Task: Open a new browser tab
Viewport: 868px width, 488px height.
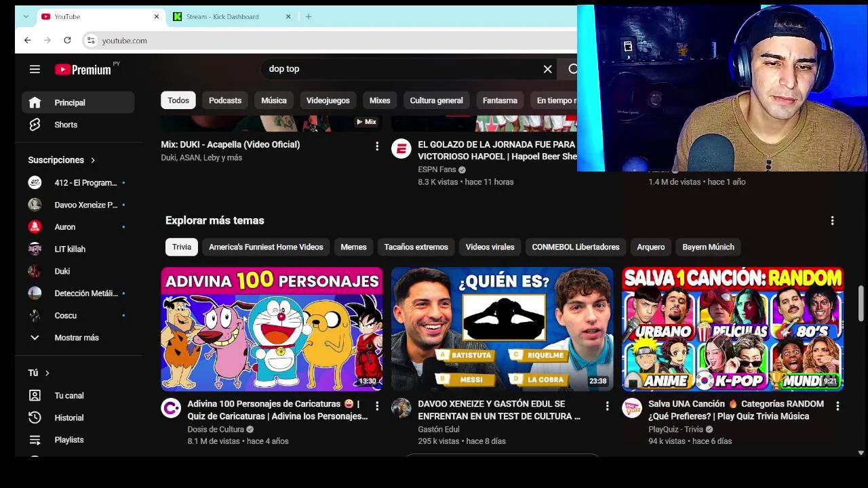Action: coord(308,16)
